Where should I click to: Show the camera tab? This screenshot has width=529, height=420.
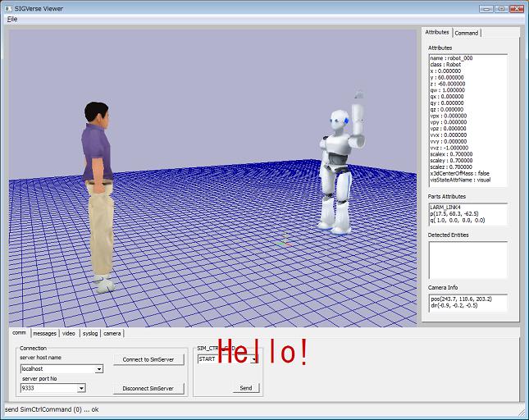coord(112,333)
